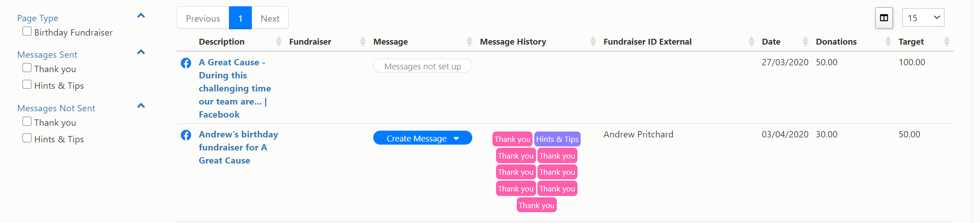Collapse the Messages Not Sent section
The height and width of the screenshot is (223, 980).
141,106
